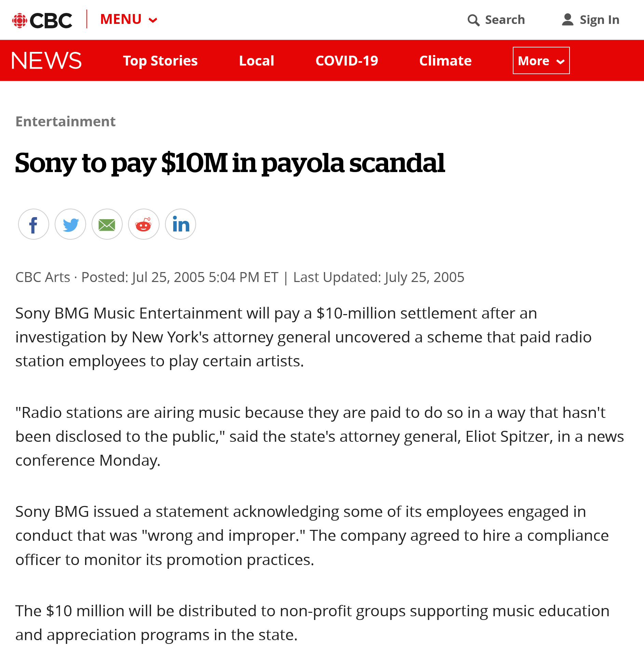Go to the Local news section
This screenshot has height=663, width=644.
(257, 61)
